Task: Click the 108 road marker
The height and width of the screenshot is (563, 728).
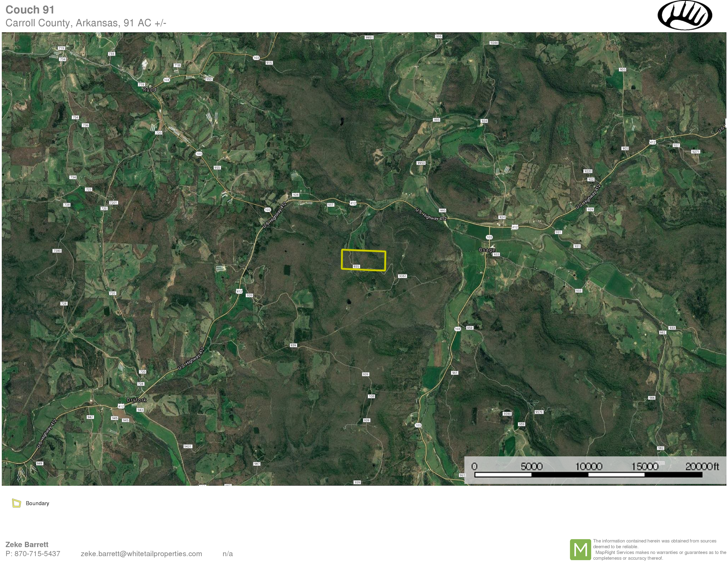Action: (x=371, y=396)
